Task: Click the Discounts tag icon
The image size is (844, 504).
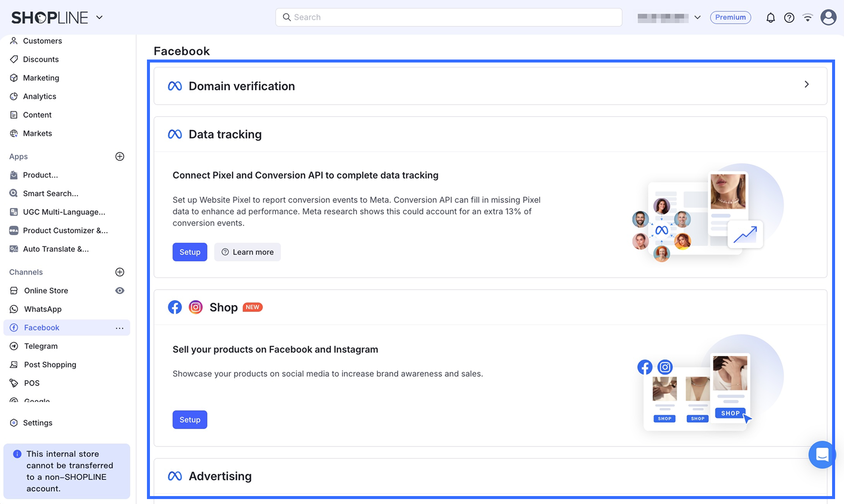Action: coord(14,60)
